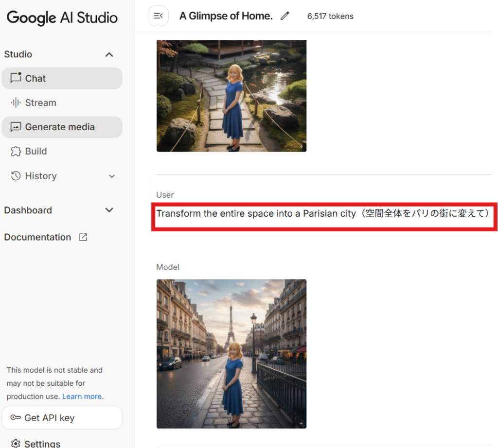This screenshot has height=448, width=498.
Task: Edit the prompt title with the pencil icon
Action: [285, 16]
